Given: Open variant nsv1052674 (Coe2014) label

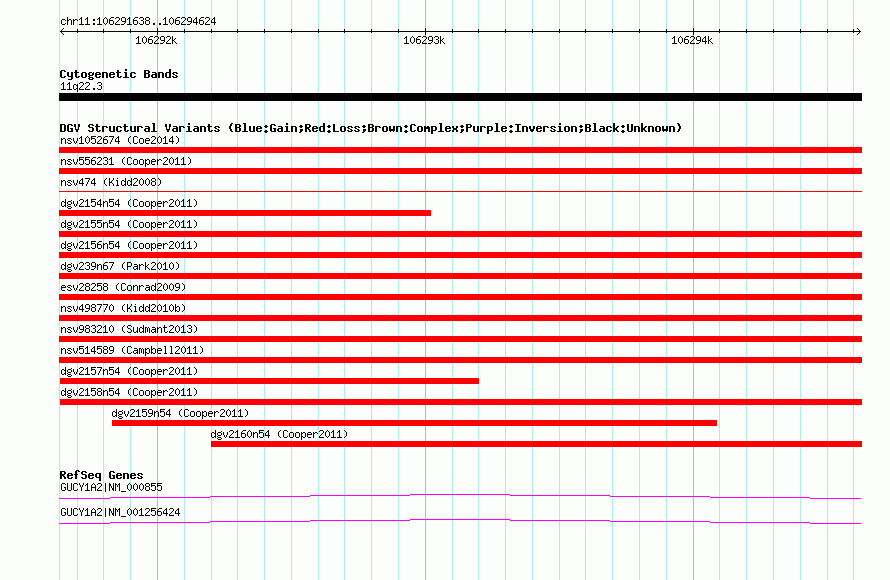Looking at the screenshot, I should [120, 140].
